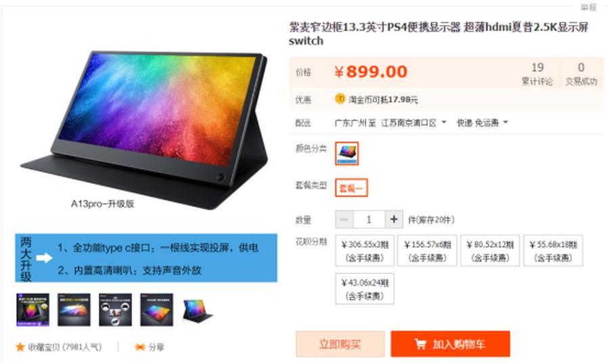This screenshot has width=609, height=364.
Task: Choose the ¥80.52x12期 installment plan
Action: pos(490,250)
